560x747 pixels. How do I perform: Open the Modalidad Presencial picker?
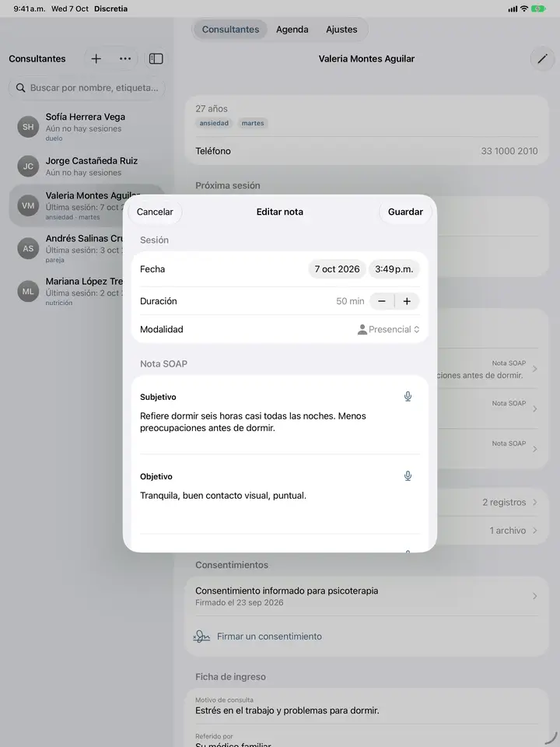click(389, 329)
